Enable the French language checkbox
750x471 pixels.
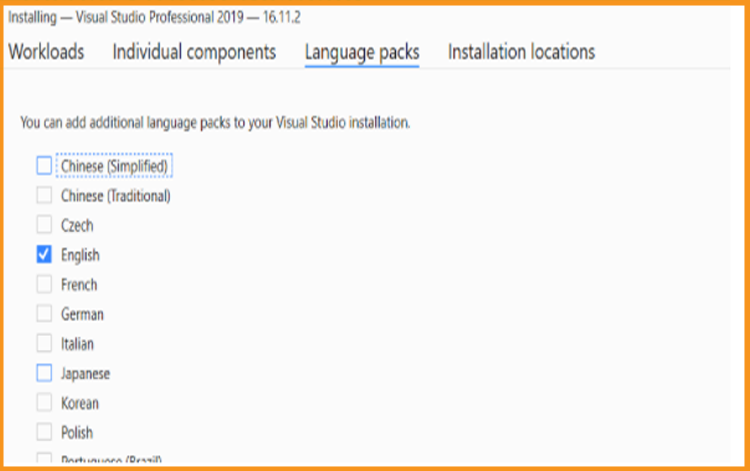click(x=44, y=285)
